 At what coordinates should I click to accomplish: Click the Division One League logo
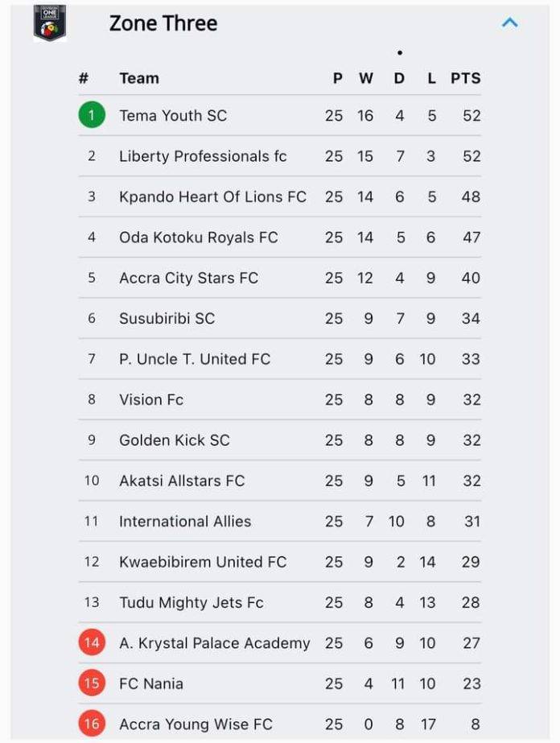point(50,23)
